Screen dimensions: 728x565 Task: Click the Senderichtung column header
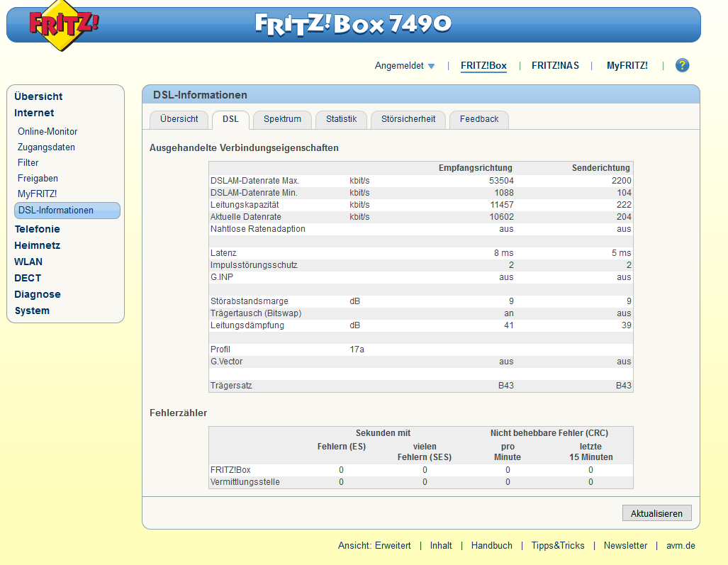point(601,167)
